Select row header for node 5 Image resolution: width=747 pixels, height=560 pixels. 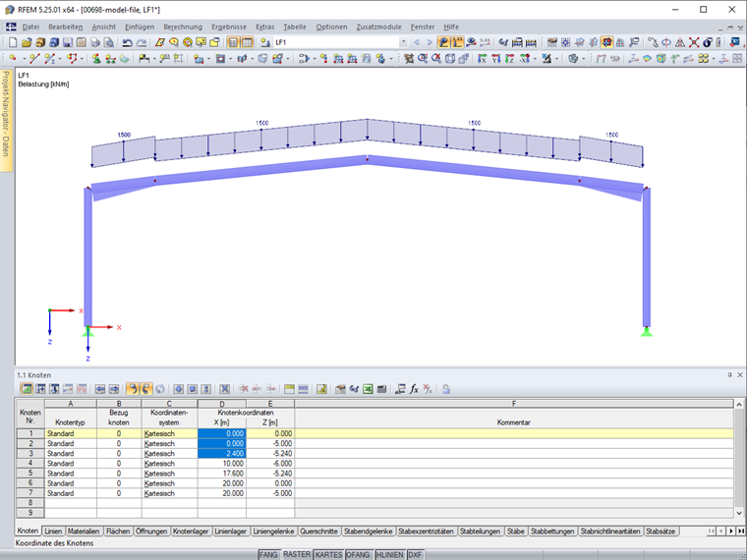30,474
